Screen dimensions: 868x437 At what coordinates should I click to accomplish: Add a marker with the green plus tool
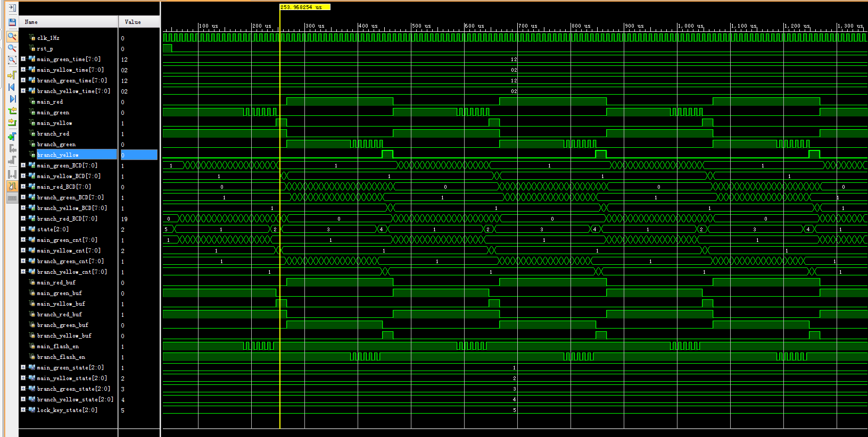click(12, 137)
